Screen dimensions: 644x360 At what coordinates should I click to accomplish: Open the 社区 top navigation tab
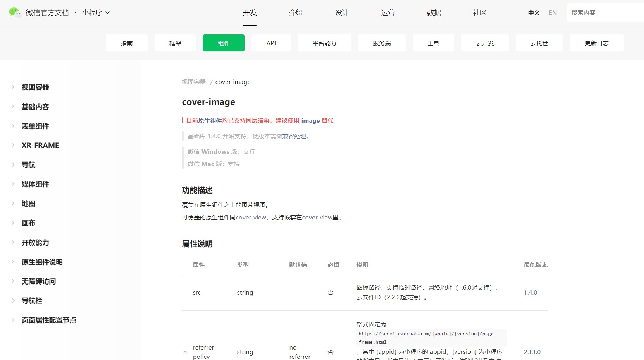[480, 13]
